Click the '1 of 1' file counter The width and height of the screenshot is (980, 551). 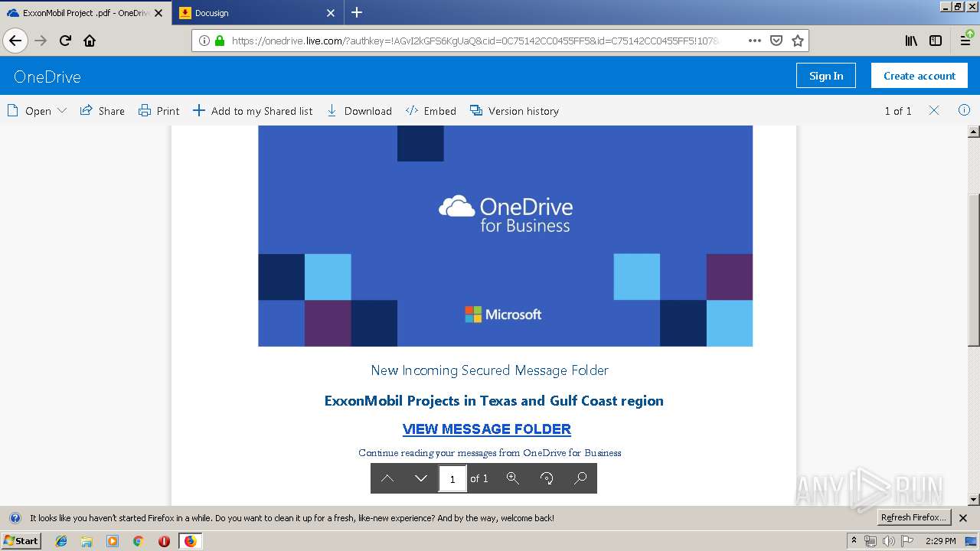click(x=898, y=111)
